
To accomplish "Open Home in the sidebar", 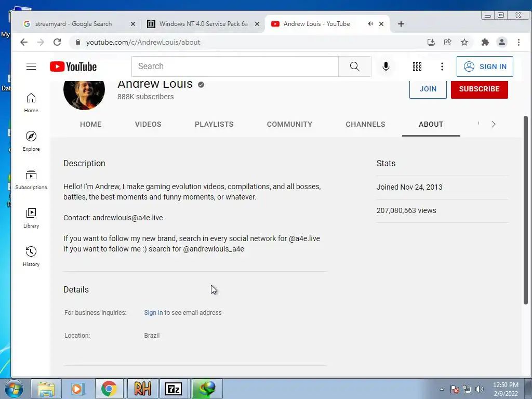I will coord(31,103).
